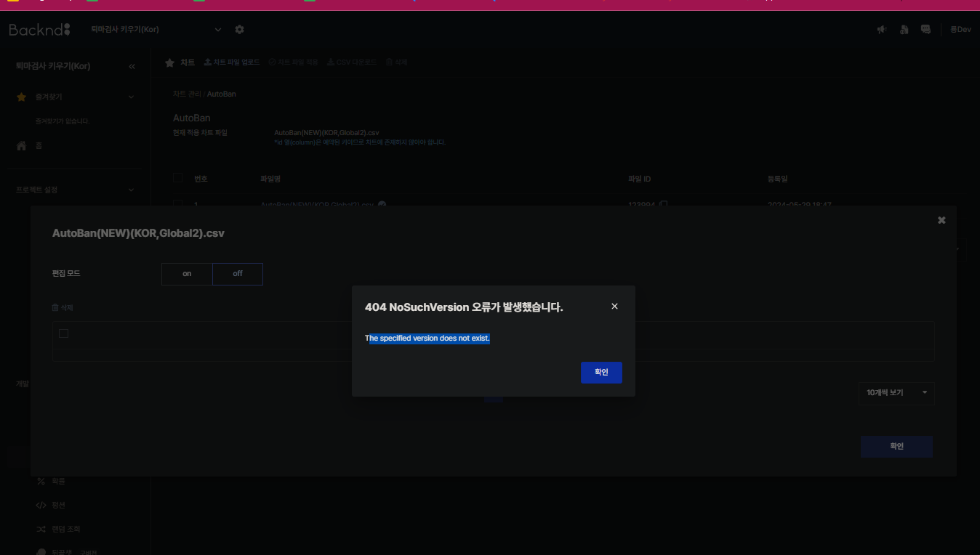Click the 확인 button at modal bottom right
This screenshot has width=980, height=555.
click(x=896, y=447)
